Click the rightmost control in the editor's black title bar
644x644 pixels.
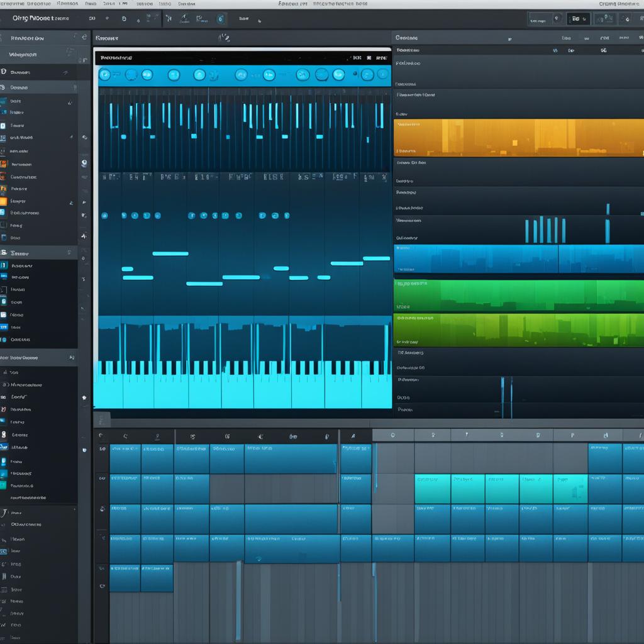pyautogui.click(x=382, y=58)
